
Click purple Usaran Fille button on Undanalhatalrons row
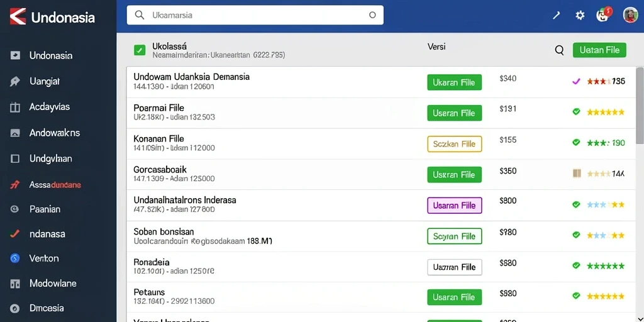tap(454, 206)
